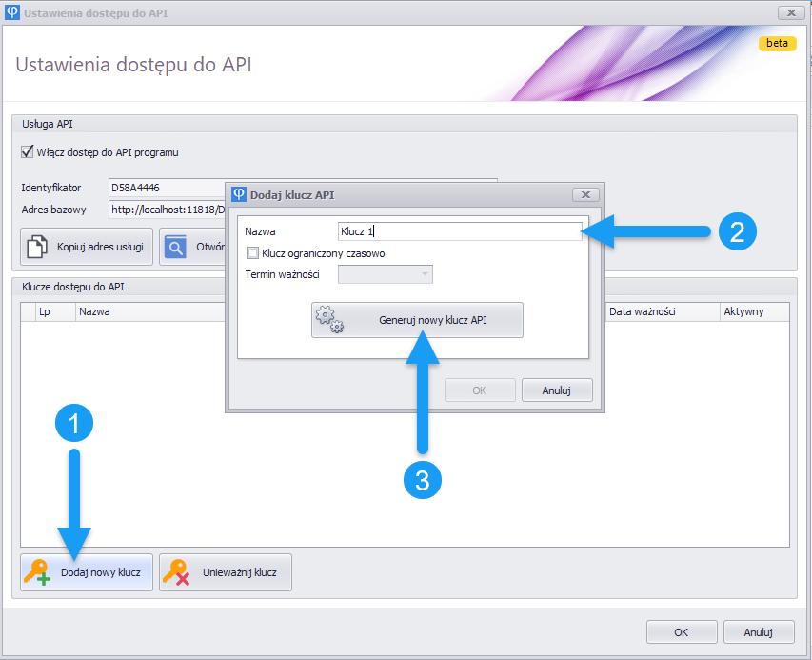Click Anuluj at the bottom of main window

758,631
